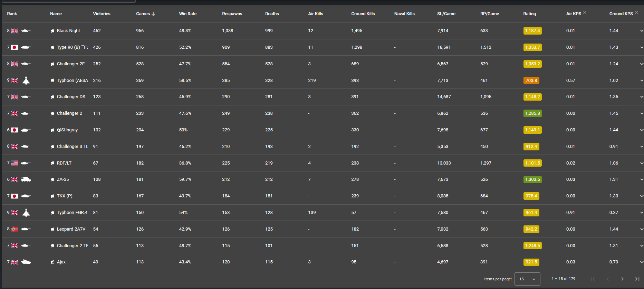Click the ZA-35 vehicle type icon
Viewport: 644px width, 289px height.
tap(26, 179)
